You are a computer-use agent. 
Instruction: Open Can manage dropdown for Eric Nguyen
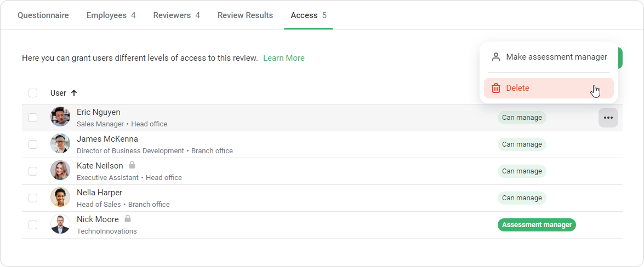[x=522, y=118]
